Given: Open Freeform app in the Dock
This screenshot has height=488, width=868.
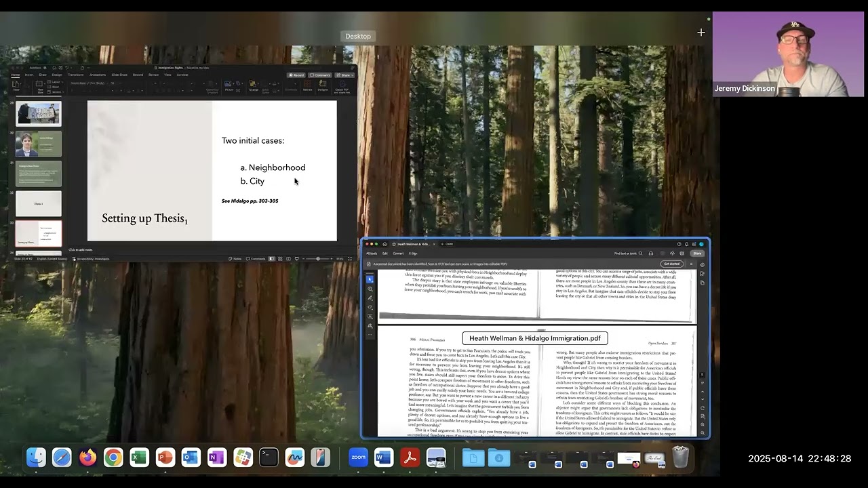Looking at the screenshot, I should click(294, 457).
